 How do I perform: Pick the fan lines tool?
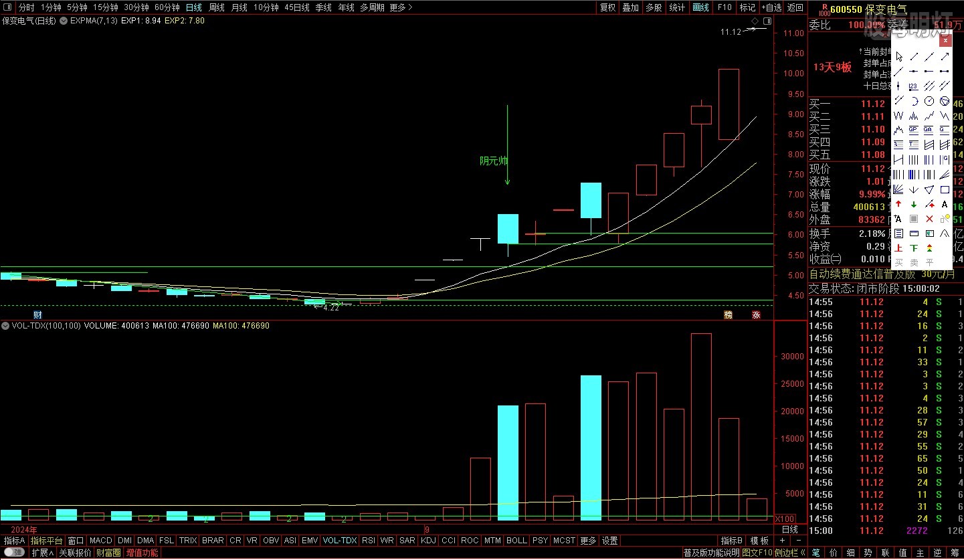(x=898, y=189)
